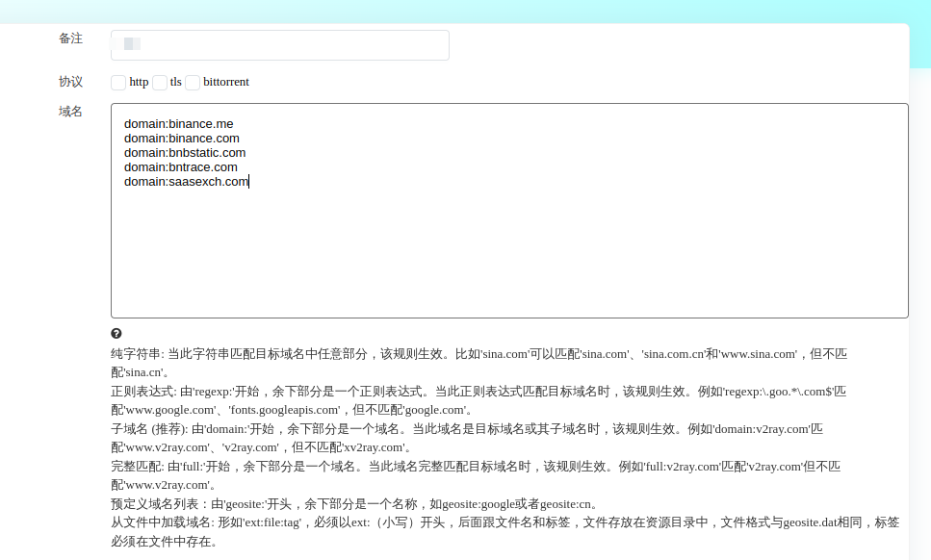Enable the http protocol checkbox
This screenshot has width=931, height=560.
[118, 83]
